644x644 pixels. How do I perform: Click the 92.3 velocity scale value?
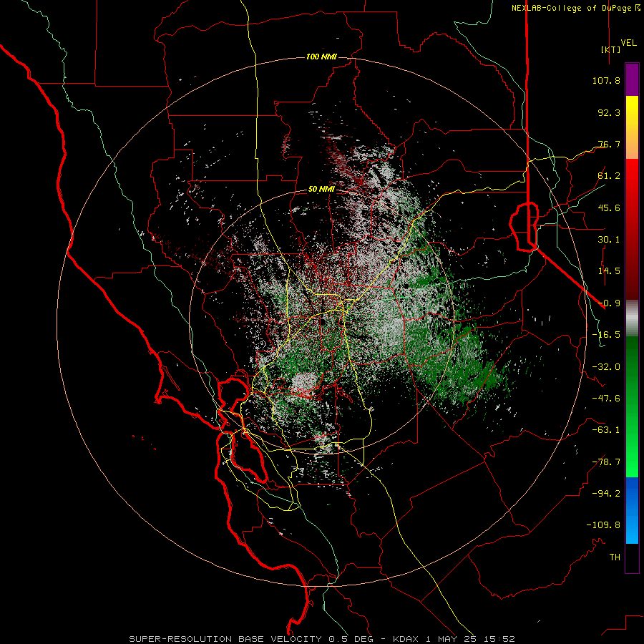pyautogui.click(x=609, y=112)
